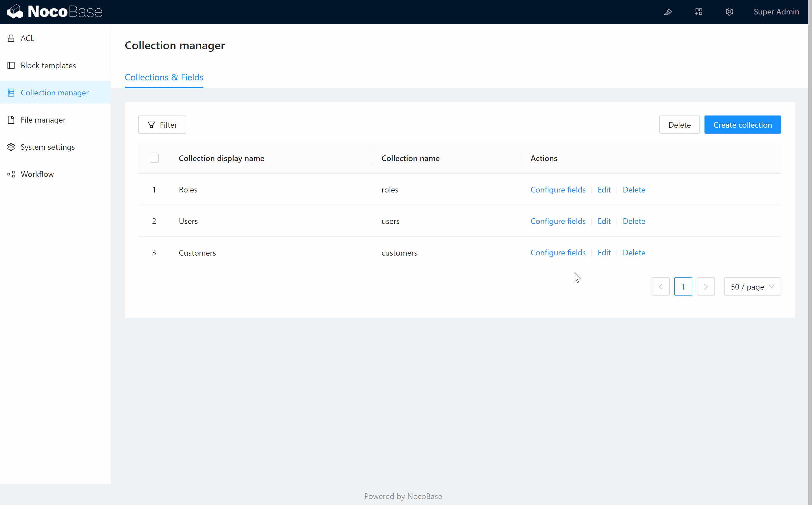Screen dimensions: 812x505
Task: Click the ACL lock icon
Action: click(11, 38)
